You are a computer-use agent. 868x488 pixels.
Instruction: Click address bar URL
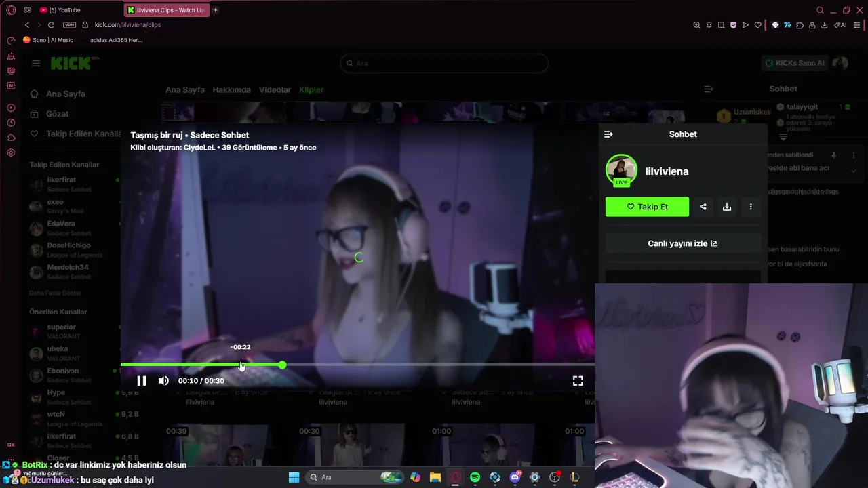[127, 25]
